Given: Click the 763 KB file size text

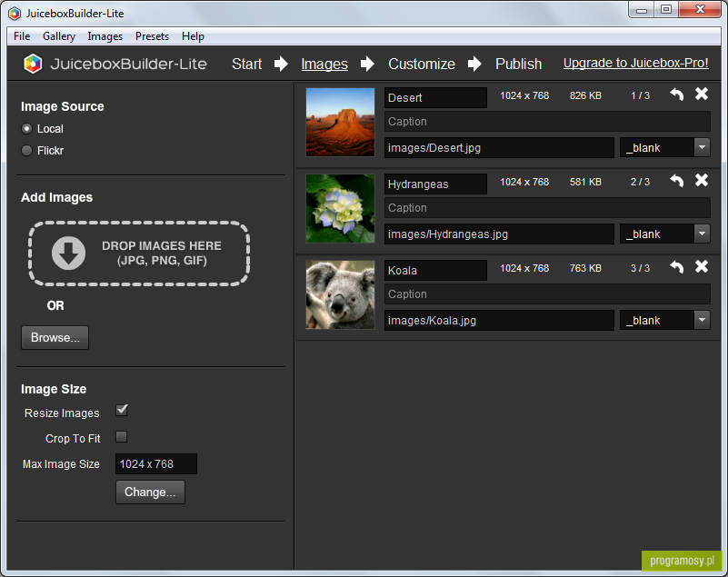Looking at the screenshot, I should pos(585,268).
